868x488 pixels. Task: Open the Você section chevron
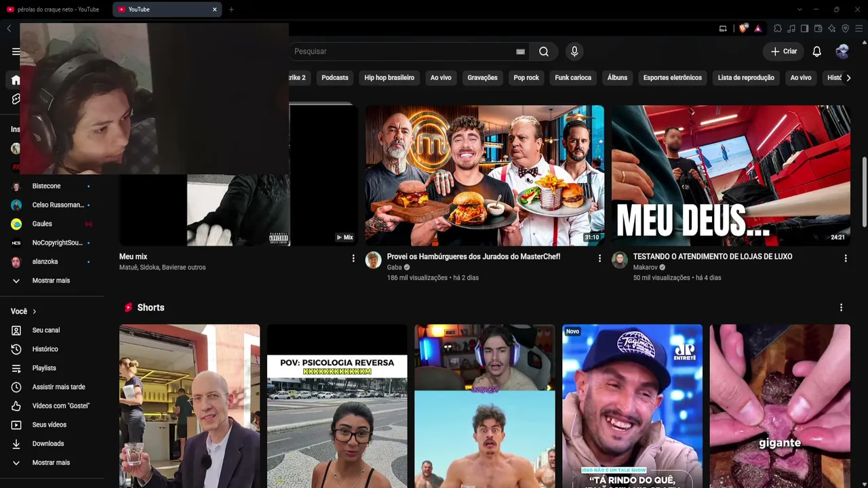pyautogui.click(x=34, y=312)
